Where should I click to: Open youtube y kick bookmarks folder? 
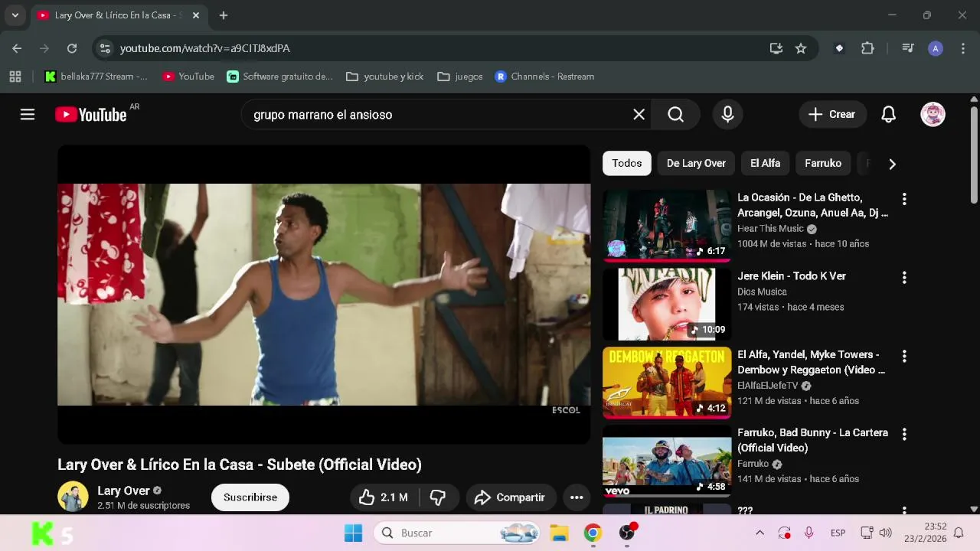point(385,77)
